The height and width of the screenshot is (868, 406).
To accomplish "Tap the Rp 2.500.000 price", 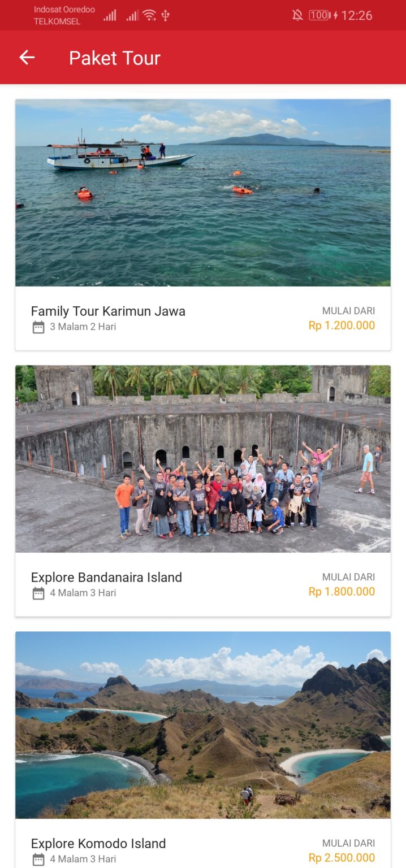I will click(342, 858).
